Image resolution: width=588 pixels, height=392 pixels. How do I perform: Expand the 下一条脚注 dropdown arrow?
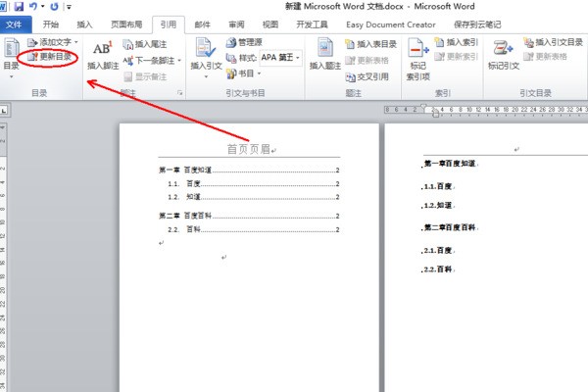coord(179,61)
